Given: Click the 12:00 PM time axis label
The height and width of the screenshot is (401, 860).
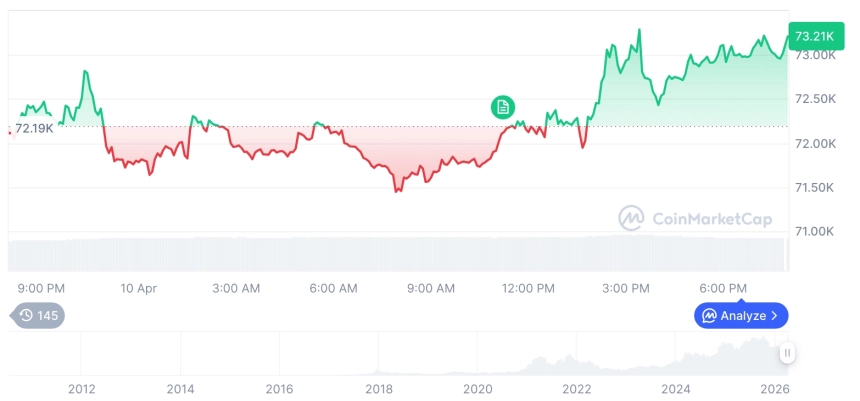Looking at the screenshot, I should [528, 288].
